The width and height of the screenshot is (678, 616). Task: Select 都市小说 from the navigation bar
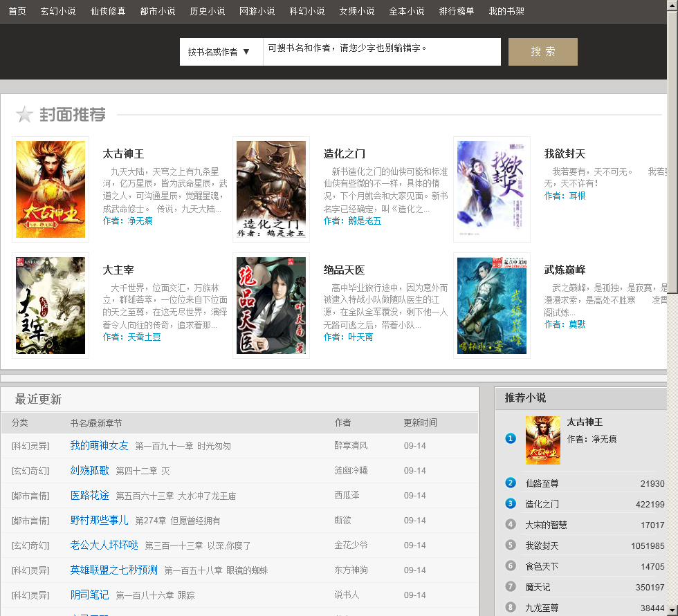pyautogui.click(x=158, y=11)
